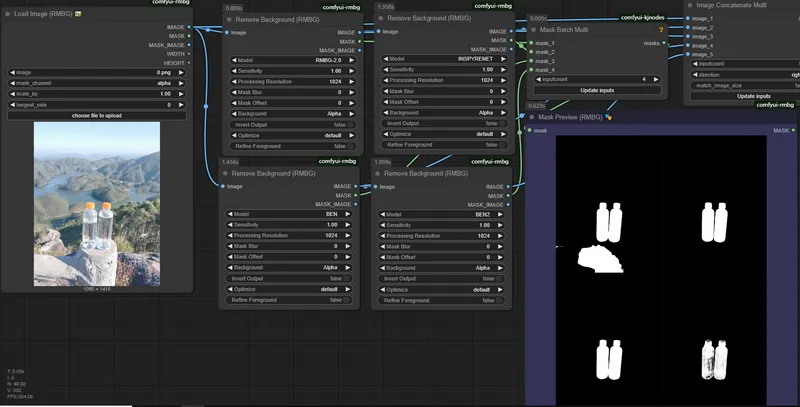Viewport: 800px width, 407px height.
Task: Open the mask_channel dropdown set to alpha
Action: click(92, 83)
